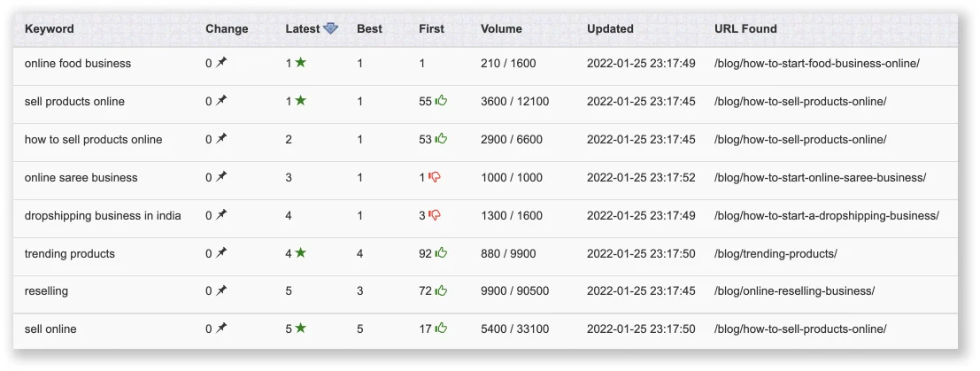The width and height of the screenshot is (980, 371).
Task: Open the how-to-start-food-business-online URL
Action: pyautogui.click(x=816, y=63)
